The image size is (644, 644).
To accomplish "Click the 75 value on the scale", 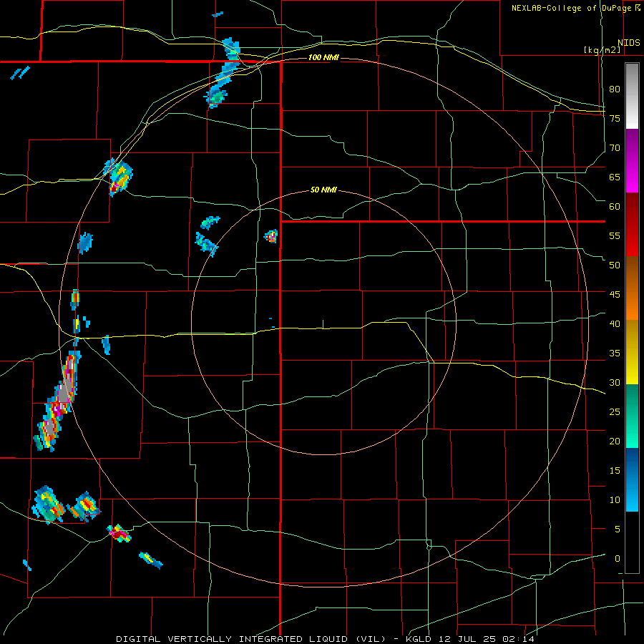I will [x=615, y=119].
